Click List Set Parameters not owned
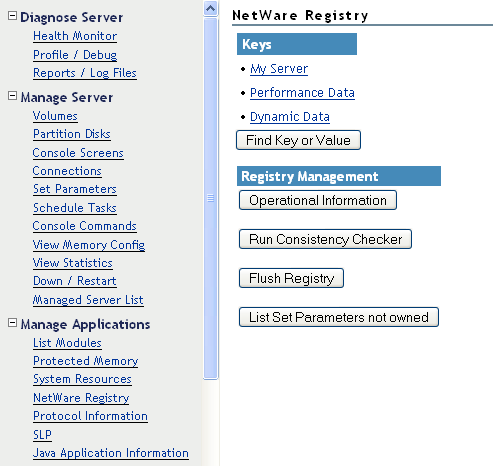Viewport: 493px width, 466px height. click(x=339, y=317)
